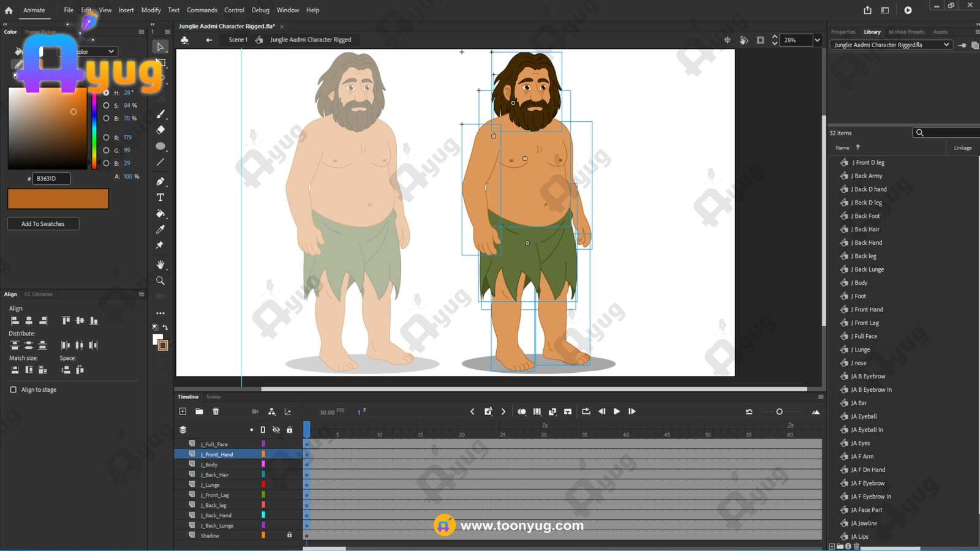Select the Saturation radio button
Viewport: 980px width, 551px height.
[106, 105]
